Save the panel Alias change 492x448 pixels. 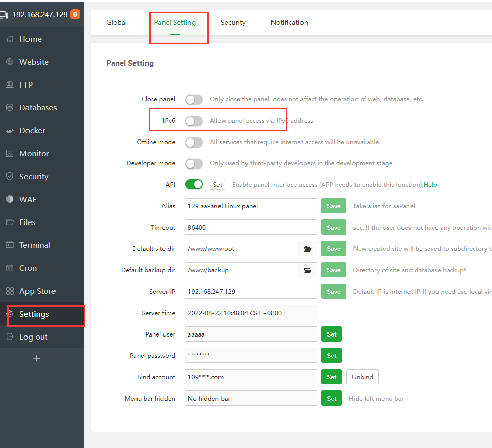pyautogui.click(x=334, y=206)
